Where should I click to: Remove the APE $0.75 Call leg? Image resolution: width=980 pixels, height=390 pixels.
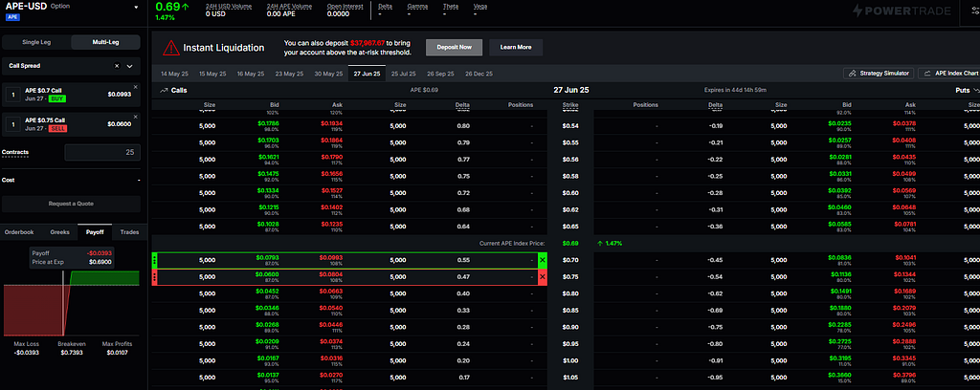136,116
